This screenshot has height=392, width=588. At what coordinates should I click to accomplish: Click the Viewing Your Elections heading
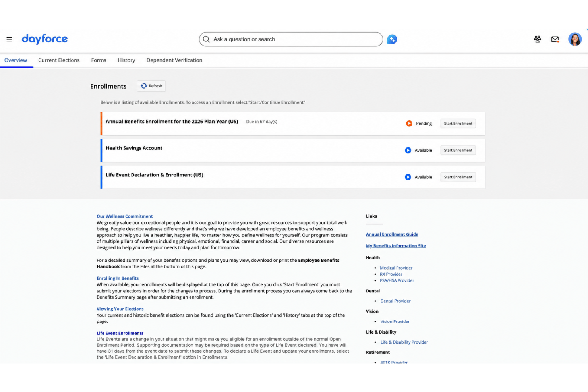click(120, 309)
